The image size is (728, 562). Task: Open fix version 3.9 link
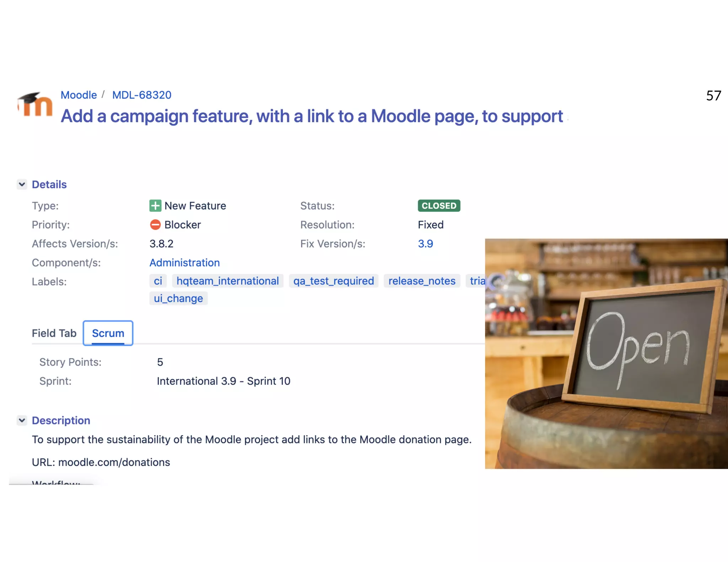(425, 244)
